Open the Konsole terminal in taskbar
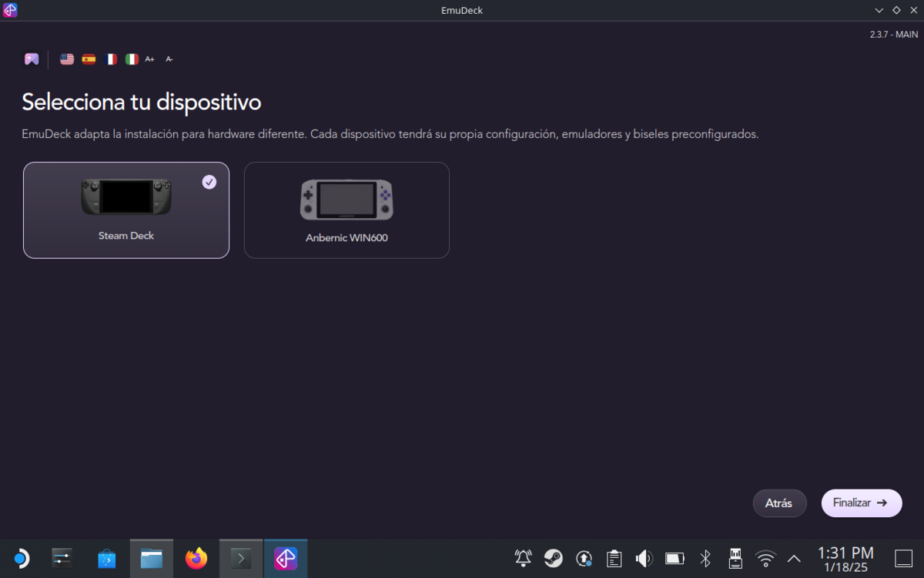 [x=241, y=558]
